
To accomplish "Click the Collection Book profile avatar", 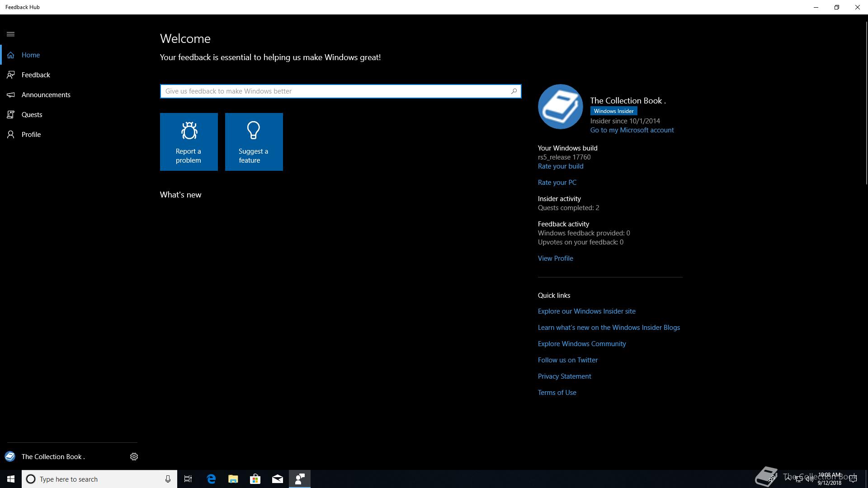I will coord(560,107).
